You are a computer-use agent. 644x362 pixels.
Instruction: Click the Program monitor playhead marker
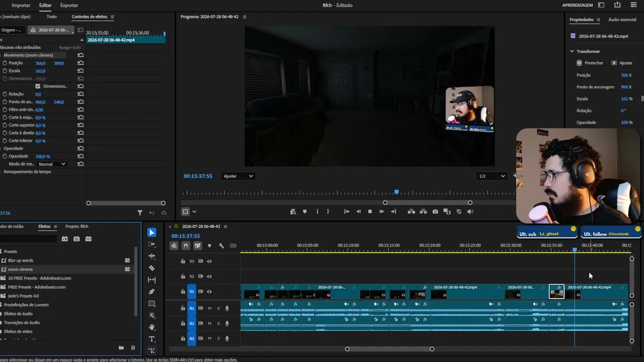[397, 192]
